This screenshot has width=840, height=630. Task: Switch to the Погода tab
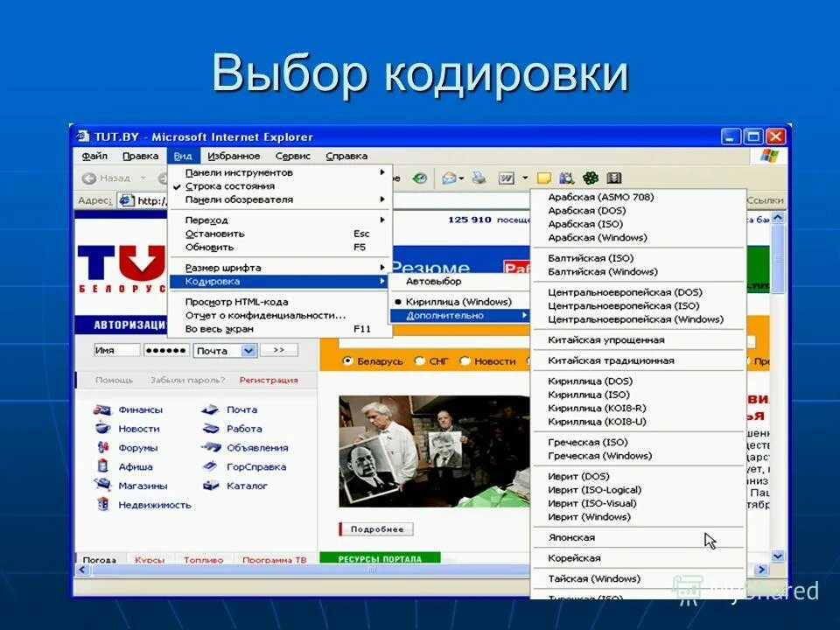(x=99, y=559)
